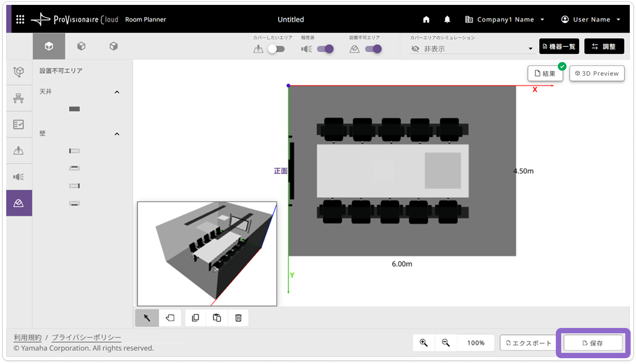Select the conference table in the floor plan
Screen dimensions: 636x364
pyautogui.click(x=392, y=171)
